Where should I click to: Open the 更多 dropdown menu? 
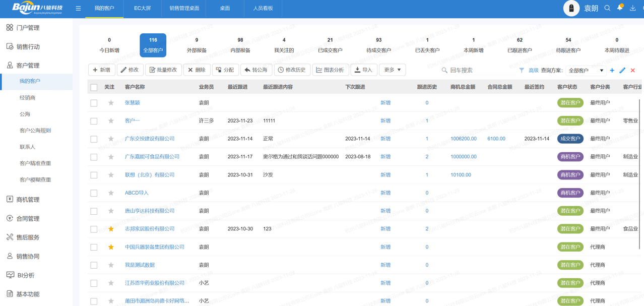click(x=392, y=70)
